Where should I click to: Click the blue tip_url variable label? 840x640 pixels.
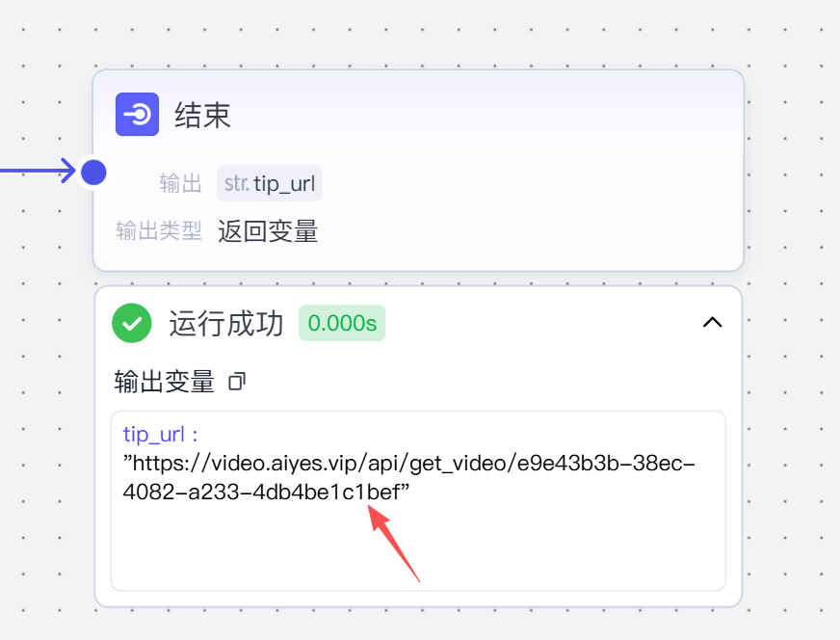[x=160, y=434]
